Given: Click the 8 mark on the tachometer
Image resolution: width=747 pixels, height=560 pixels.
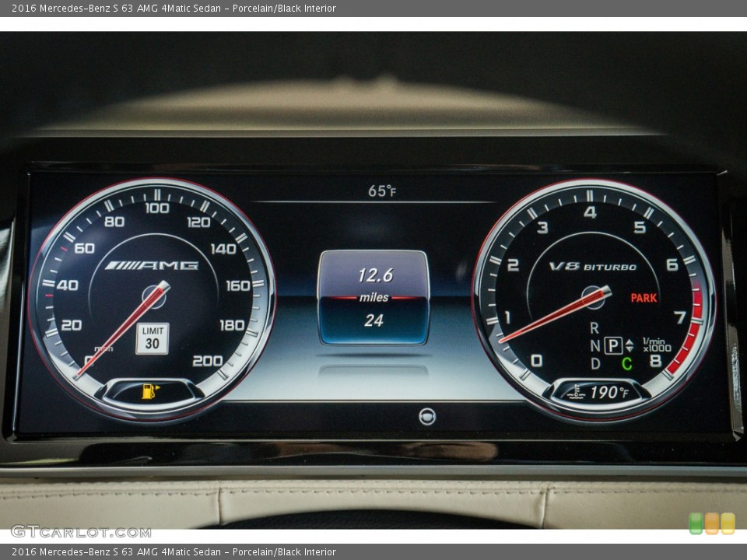Looking at the screenshot, I should (x=655, y=361).
